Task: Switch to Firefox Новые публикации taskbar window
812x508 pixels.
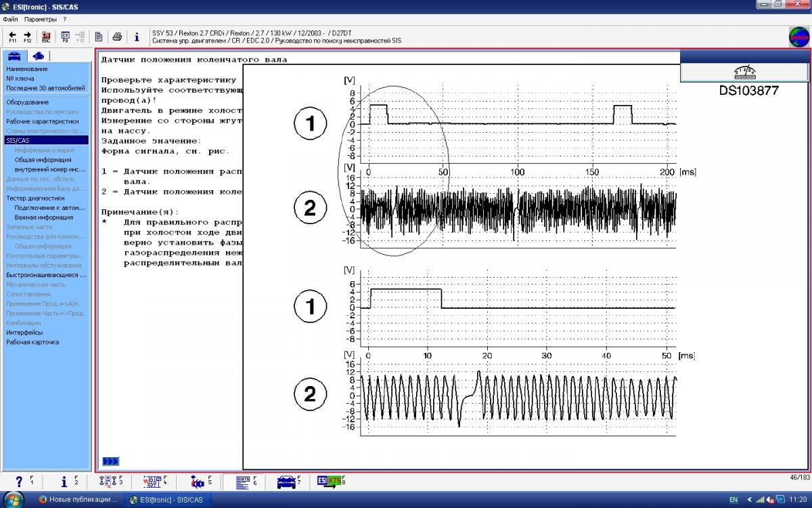Action: [x=79, y=499]
